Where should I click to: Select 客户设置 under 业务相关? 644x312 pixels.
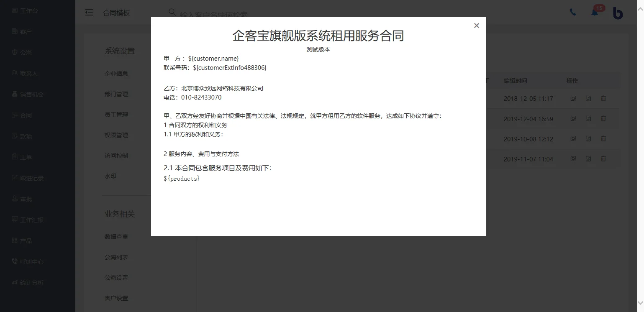[x=116, y=298]
